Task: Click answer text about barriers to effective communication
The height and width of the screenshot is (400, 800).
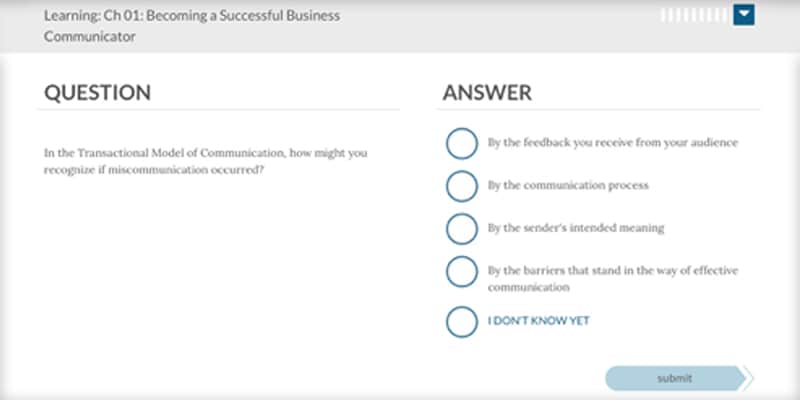Action: (x=613, y=279)
